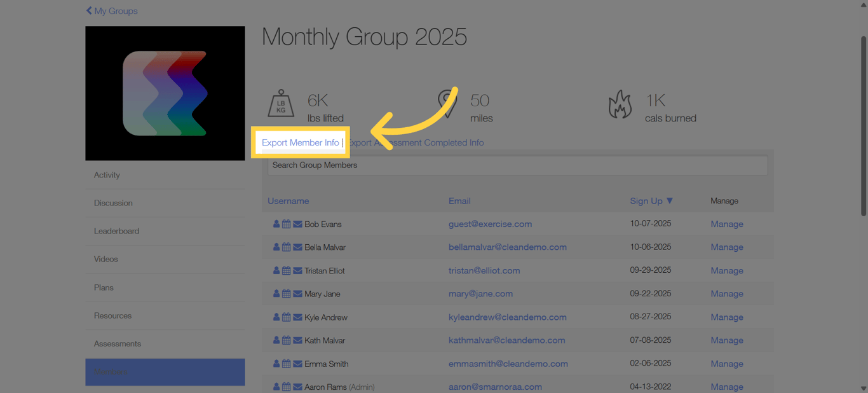Go back to My Groups
The height and width of the screenshot is (393, 868).
click(111, 11)
